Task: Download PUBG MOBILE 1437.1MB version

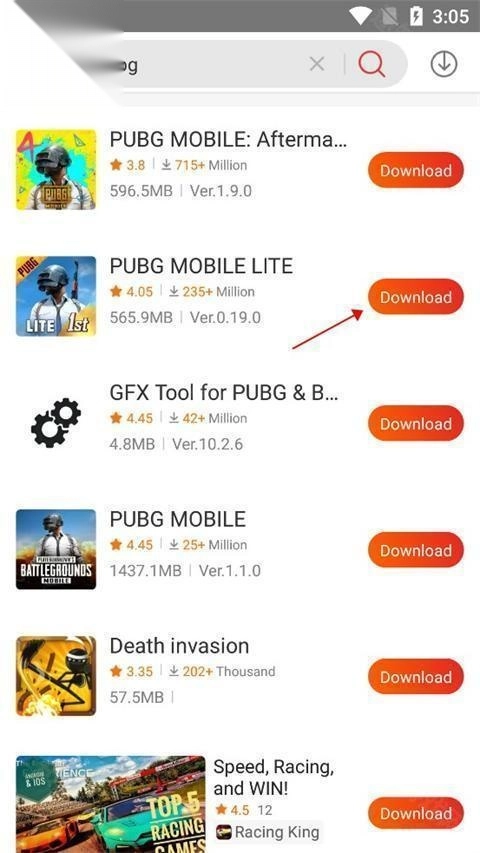Action: [416, 550]
